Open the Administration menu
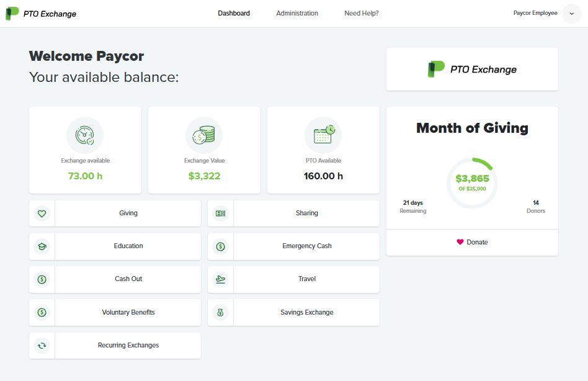The height and width of the screenshot is (381, 588). tap(297, 13)
